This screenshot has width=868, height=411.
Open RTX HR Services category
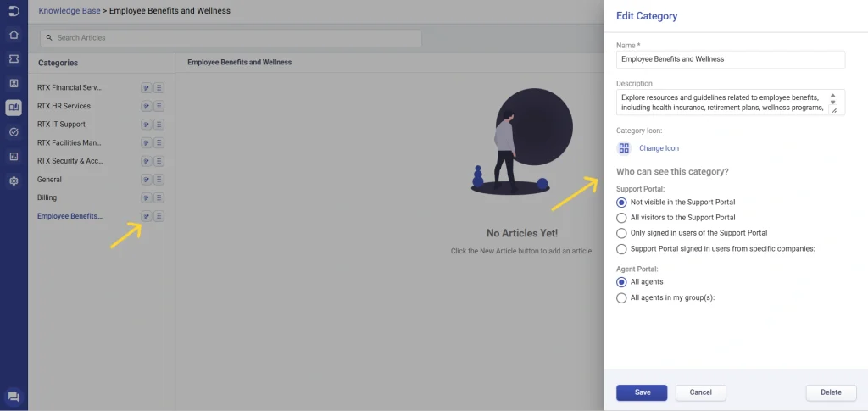pos(64,106)
